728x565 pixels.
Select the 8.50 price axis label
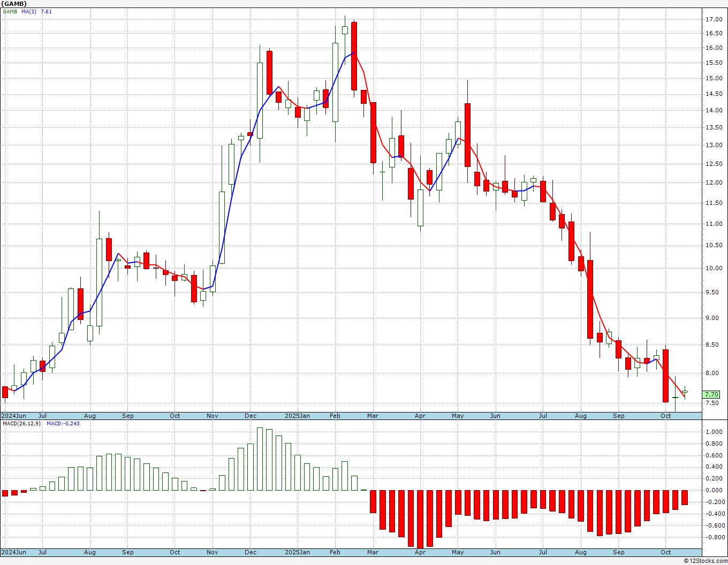(712, 345)
